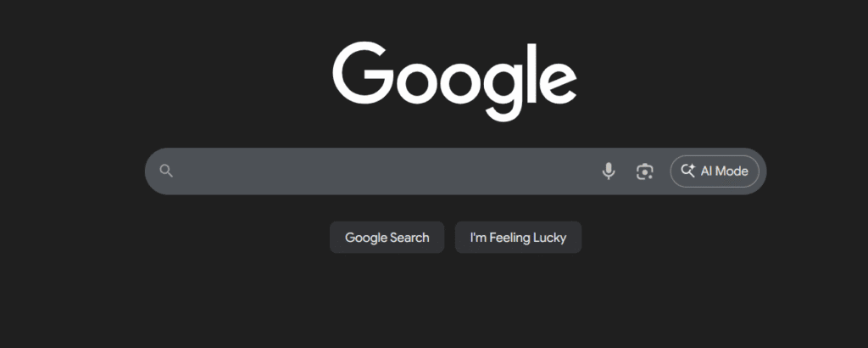Click the search bar beside the magnifier icon
868x348 pixels.
coord(205,171)
